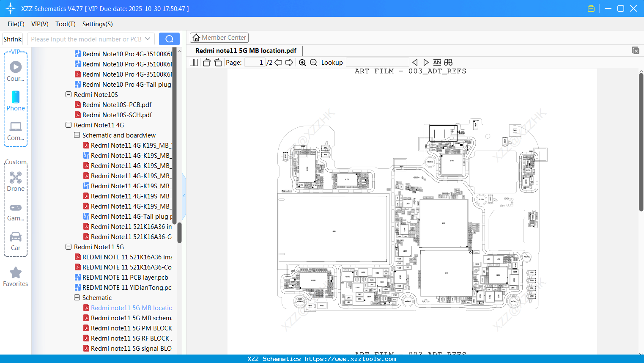Open the Phone schematics section
This screenshot has width=644, height=363.
tap(16, 102)
